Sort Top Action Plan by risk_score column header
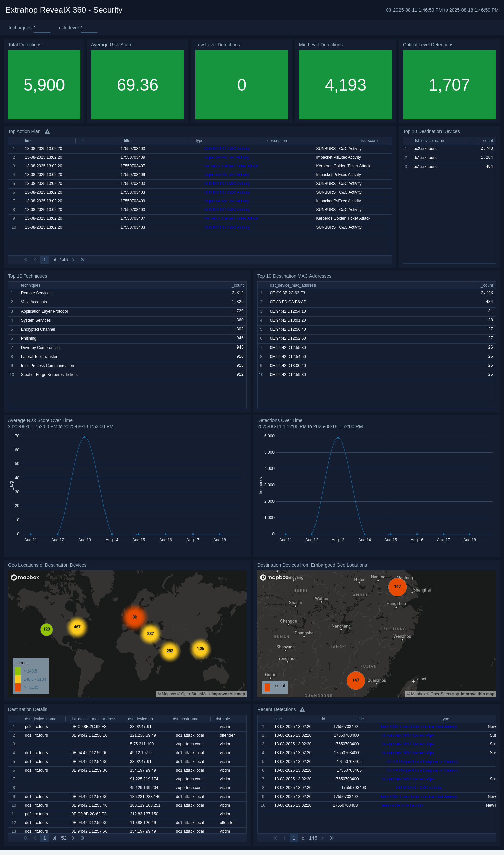Viewport: 504px width, 855px height. click(368, 140)
